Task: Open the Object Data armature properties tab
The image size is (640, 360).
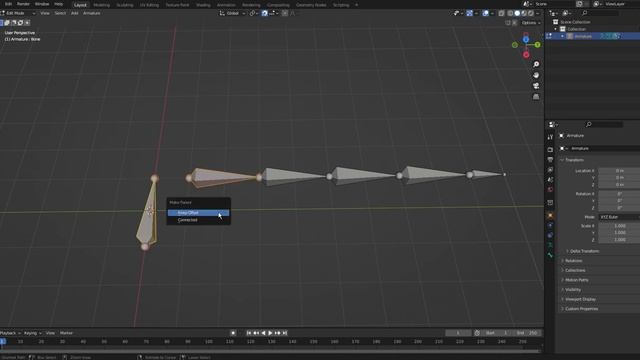Action: point(550,245)
